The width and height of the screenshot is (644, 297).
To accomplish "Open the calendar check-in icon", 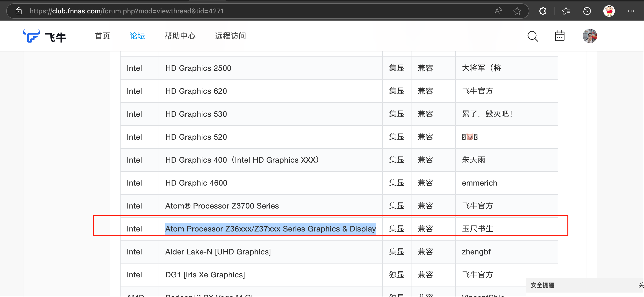I will click(560, 36).
